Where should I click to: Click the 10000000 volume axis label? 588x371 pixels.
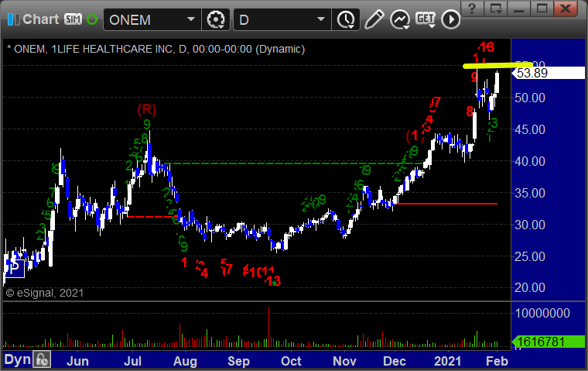542,313
